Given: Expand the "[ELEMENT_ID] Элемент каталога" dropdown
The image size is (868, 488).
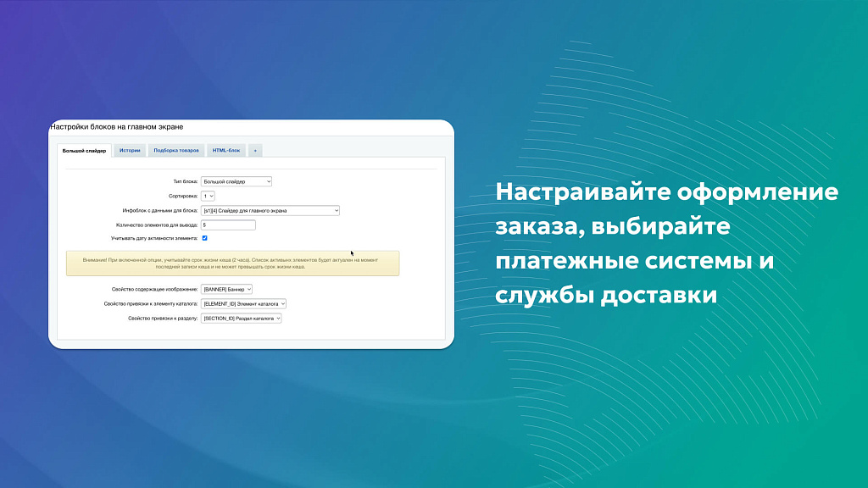Looking at the screenshot, I should point(242,303).
